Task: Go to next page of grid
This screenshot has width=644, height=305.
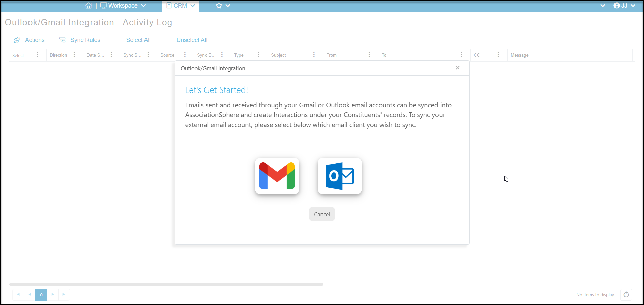Action: pos(53,295)
